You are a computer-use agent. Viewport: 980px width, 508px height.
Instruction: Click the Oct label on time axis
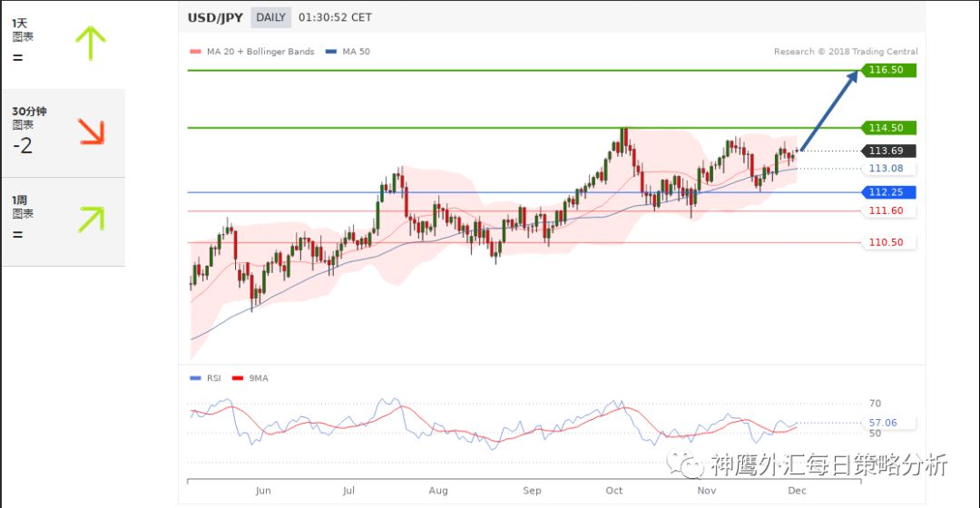click(614, 491)
